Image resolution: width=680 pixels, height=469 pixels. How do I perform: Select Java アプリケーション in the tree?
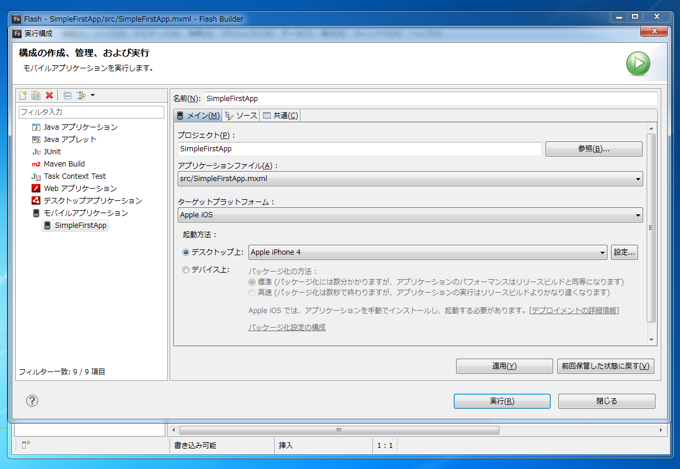click(75, 127)
